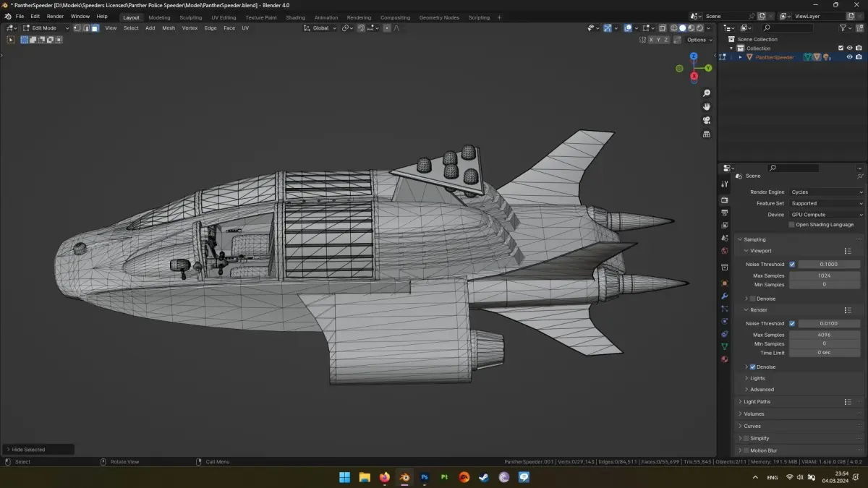Toggle the Motion Blur checkbox
The width and height of the screenshot is (868, 488).
tap(746, 450)
